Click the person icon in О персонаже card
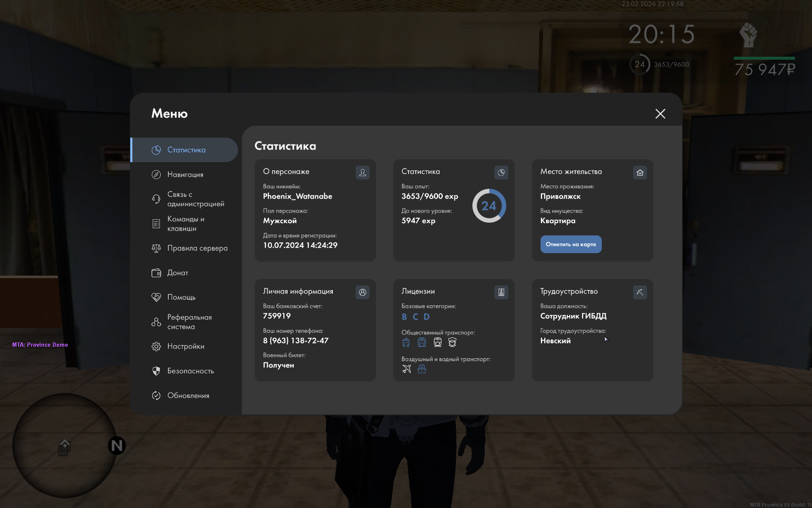Viewport: 812px width, 508px height. (x=362, y=172)
